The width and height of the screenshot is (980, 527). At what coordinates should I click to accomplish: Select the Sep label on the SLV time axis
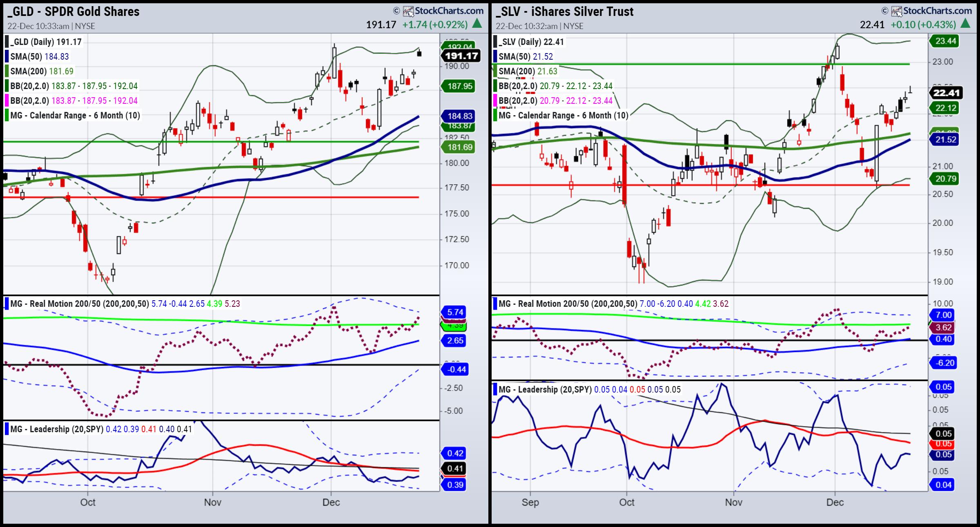pos(530,502)
